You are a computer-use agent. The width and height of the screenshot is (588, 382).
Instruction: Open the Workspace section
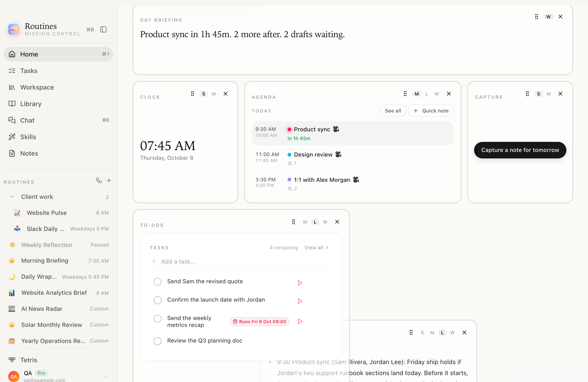(59, 87)
